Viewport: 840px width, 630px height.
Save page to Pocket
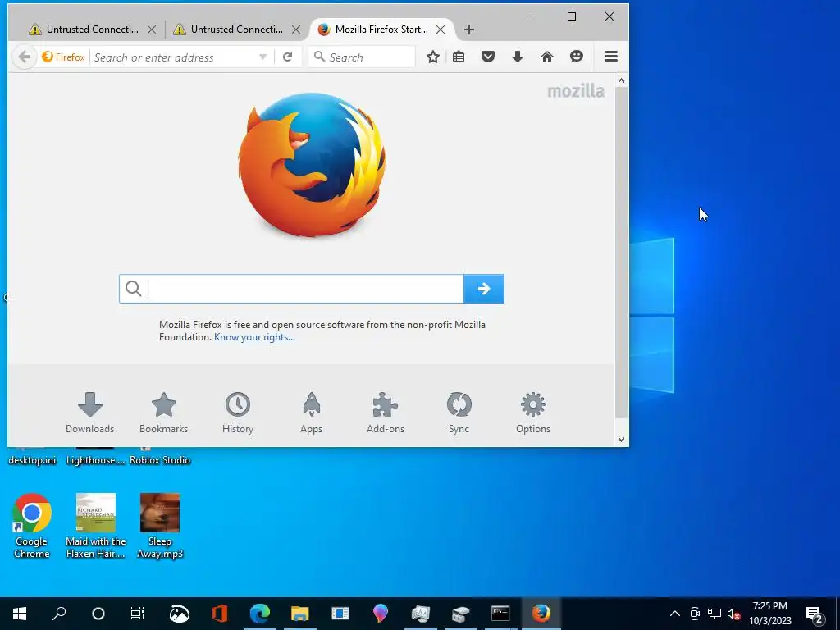[x=488, y=57]
